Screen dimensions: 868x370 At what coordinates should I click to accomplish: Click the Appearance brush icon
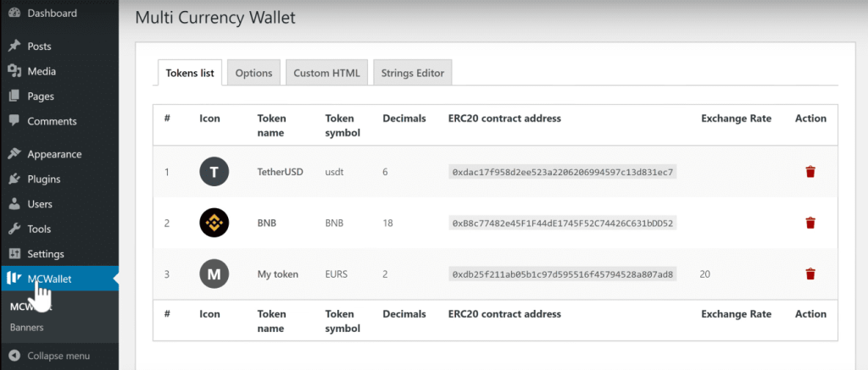tap(15, 154)
